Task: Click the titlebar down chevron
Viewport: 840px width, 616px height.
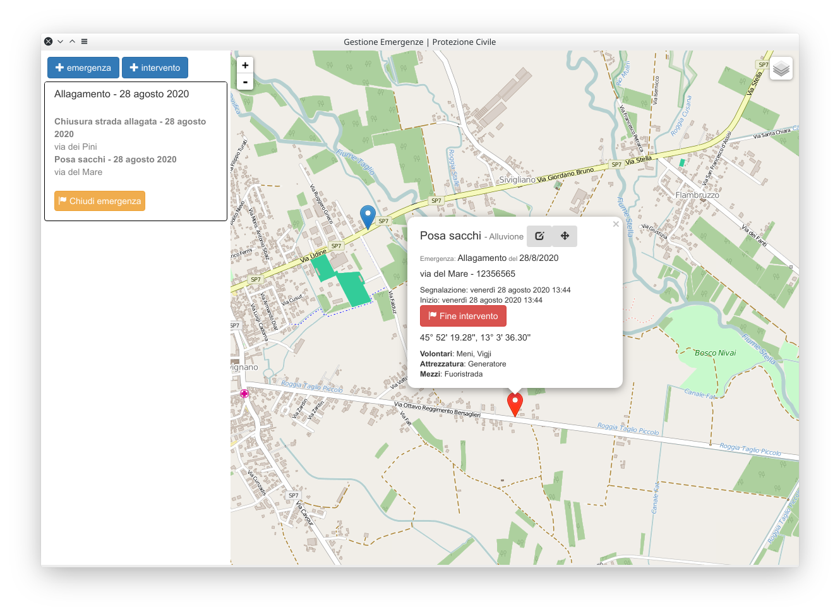Action: [x=61, y=42]
